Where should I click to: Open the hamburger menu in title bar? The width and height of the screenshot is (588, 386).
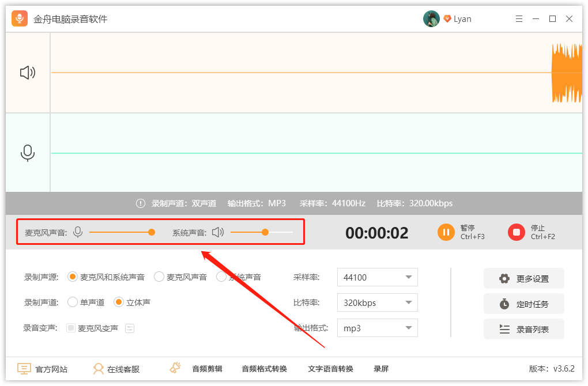click(x=519, y=19)
